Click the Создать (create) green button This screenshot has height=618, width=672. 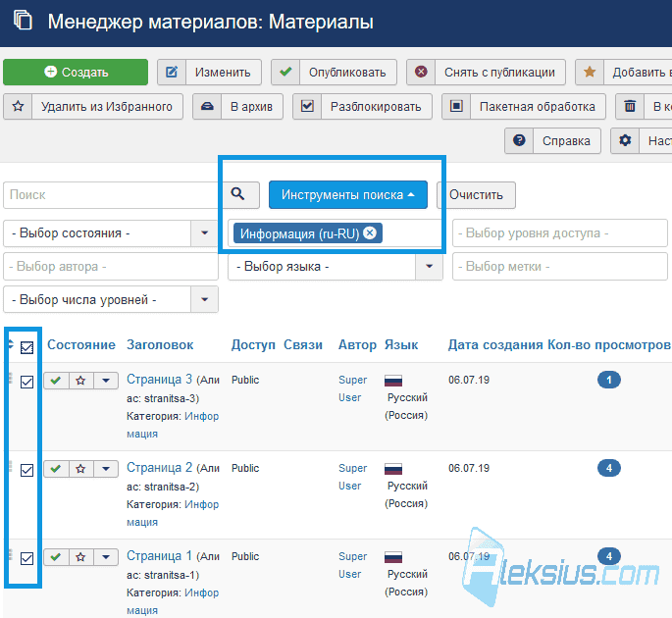[76, 72]
